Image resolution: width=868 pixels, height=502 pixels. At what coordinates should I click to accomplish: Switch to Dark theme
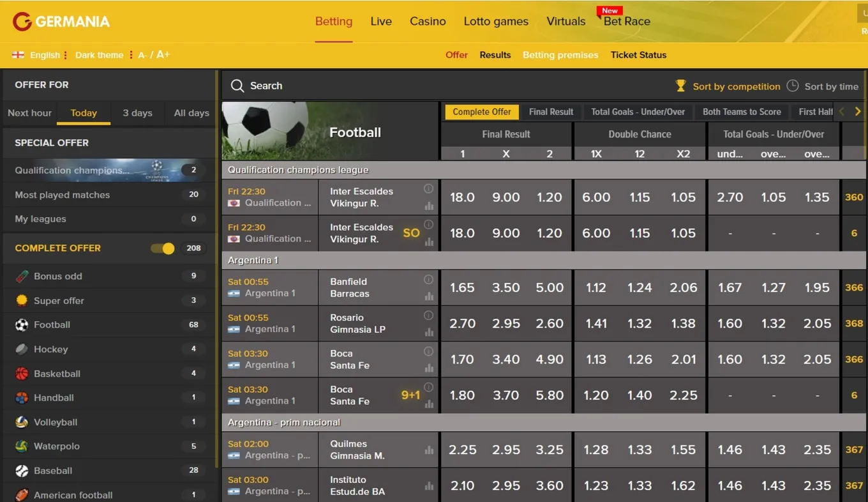(99, 55)
